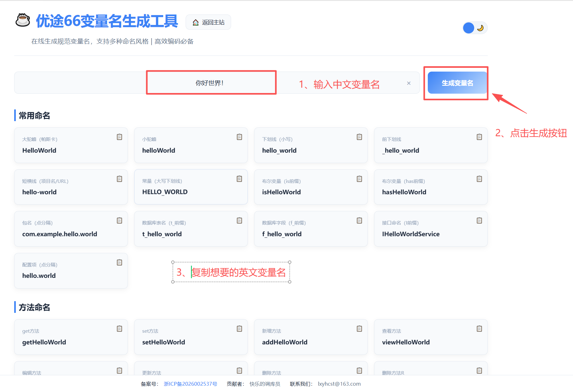Copy the HelloWorld big camel case result
Screen dimensions: 573x392
119,137
